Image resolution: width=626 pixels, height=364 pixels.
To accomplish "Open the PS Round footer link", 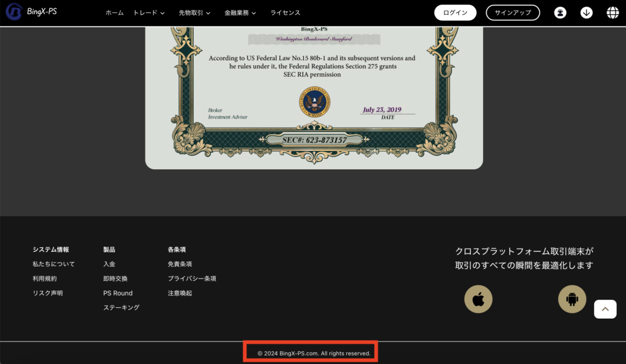I will [x=118, y=293].
